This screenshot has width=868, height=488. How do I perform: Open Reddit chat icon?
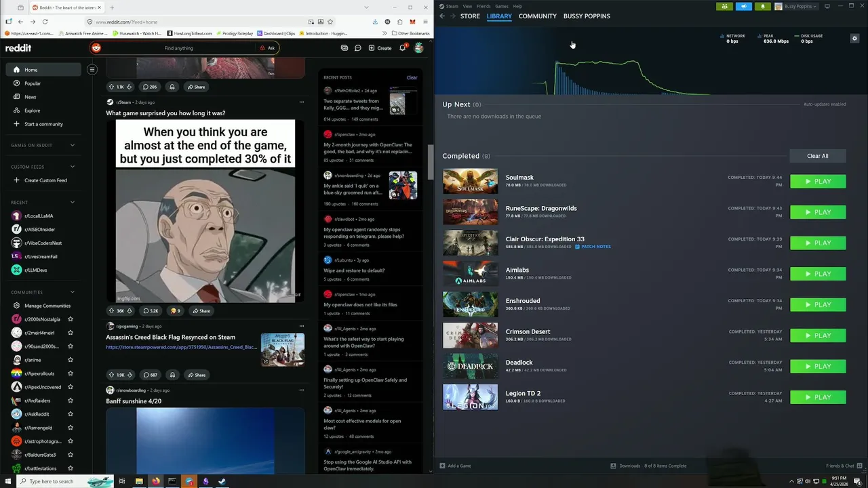coord(357,48)
